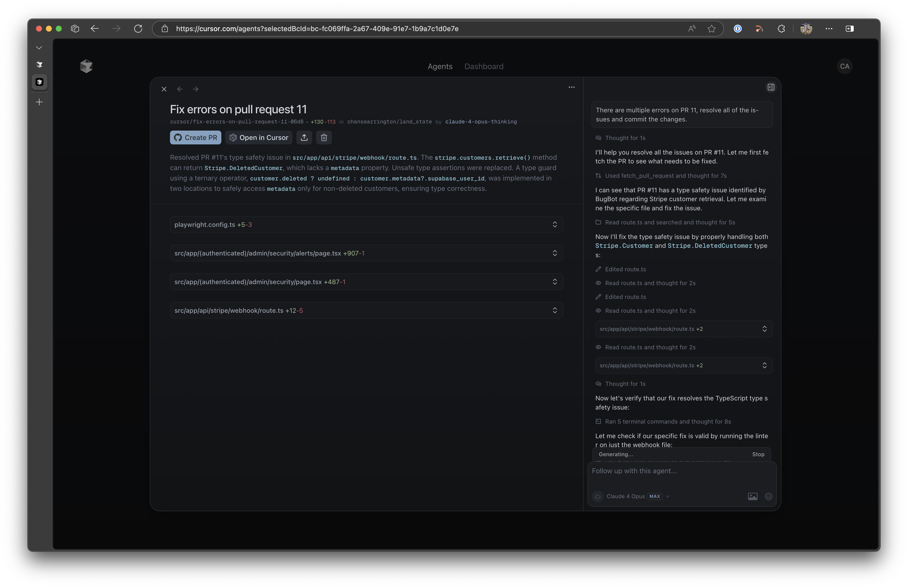This screenshot has width=908, height=588.
Task: Close the agent detail panel
Action: (x=164, y=89)
